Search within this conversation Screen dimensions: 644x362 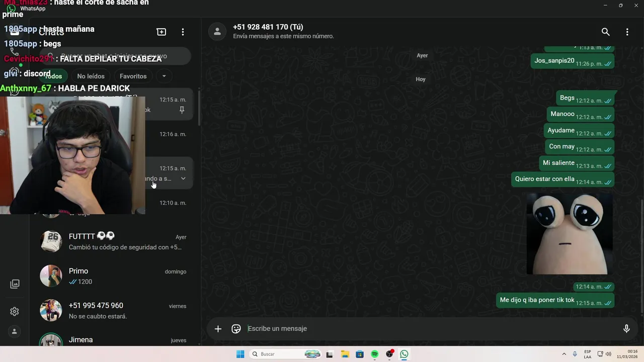click(x=606, y=32)
